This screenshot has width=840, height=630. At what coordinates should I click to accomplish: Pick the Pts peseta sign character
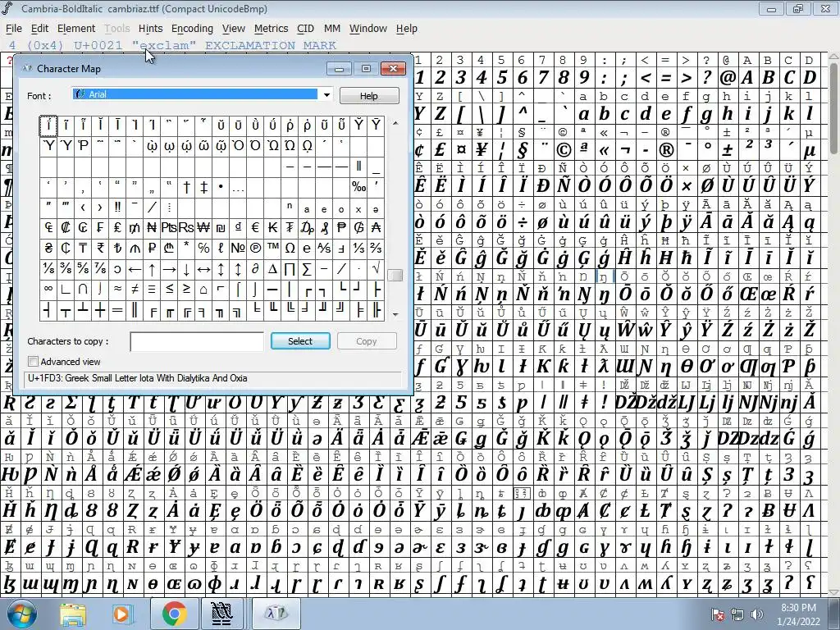[x=169, y=228]
